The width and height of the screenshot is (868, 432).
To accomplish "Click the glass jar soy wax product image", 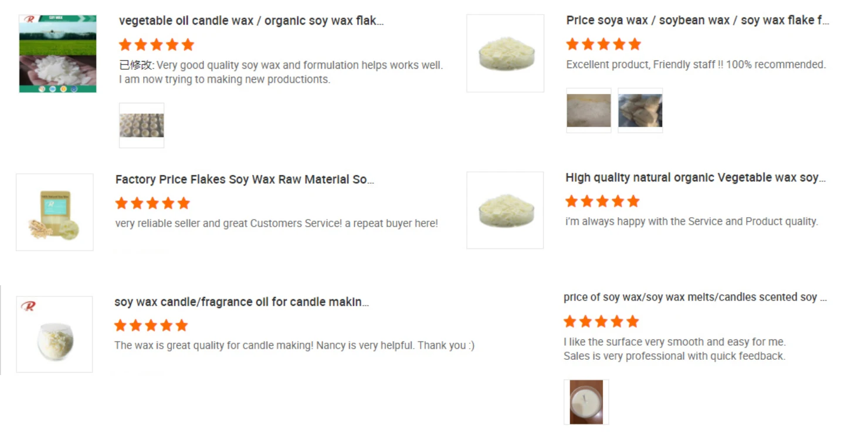I will (x=55, y=334).
